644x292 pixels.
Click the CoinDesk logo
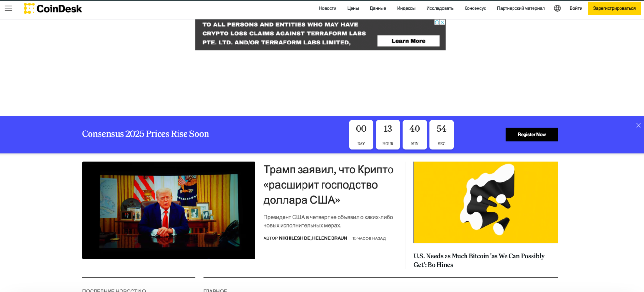click(53, 8)
